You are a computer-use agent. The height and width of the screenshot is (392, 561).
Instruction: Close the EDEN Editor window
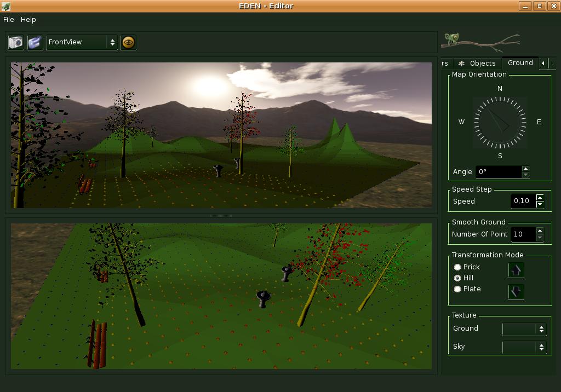point(554,6)
